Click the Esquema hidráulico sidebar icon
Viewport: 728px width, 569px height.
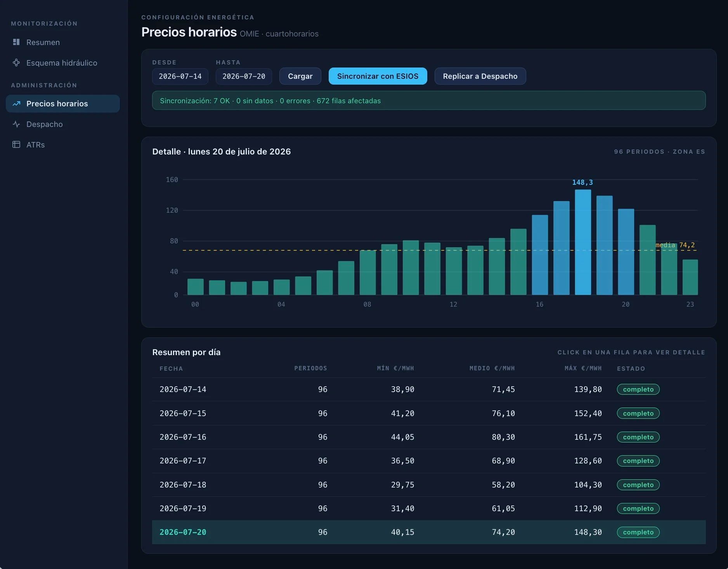pyautogui.click(x=16, y=62)
